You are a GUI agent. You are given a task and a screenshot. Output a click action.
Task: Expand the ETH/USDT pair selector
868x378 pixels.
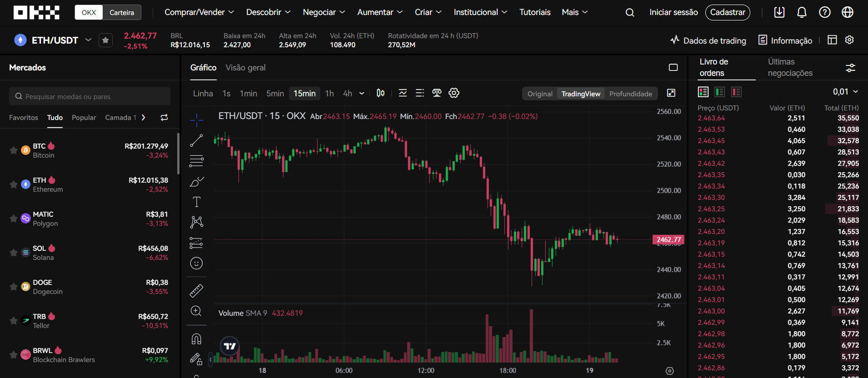[88, 40]
